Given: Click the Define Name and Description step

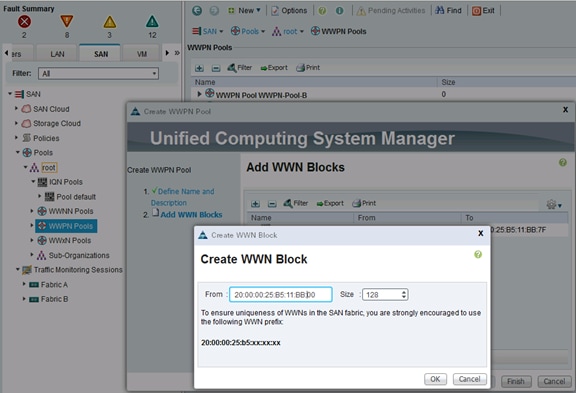Looking at the screenshot, I should [183, 197].
